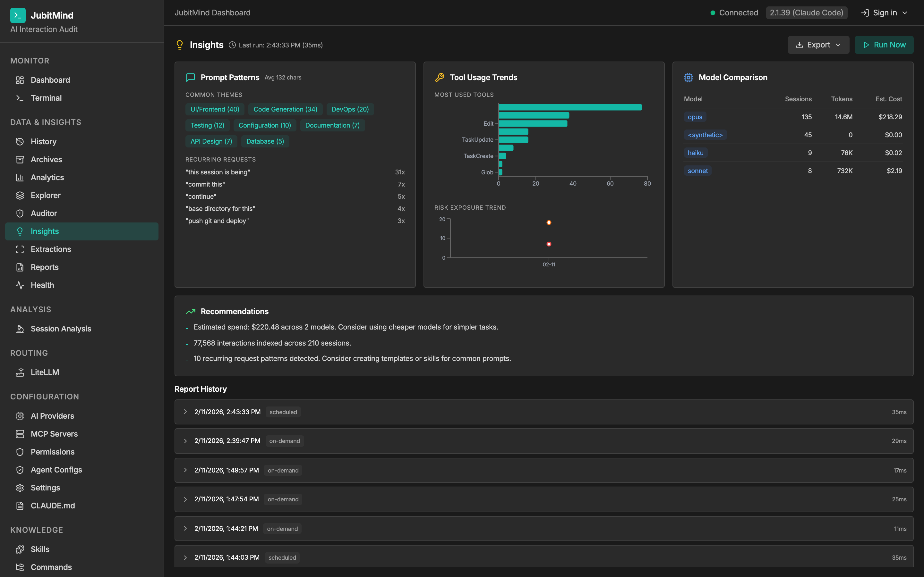Select the Terminal sidebar icon
This screenshot has height=577, width=924.
pyautogui.click(x=20, y=98)
